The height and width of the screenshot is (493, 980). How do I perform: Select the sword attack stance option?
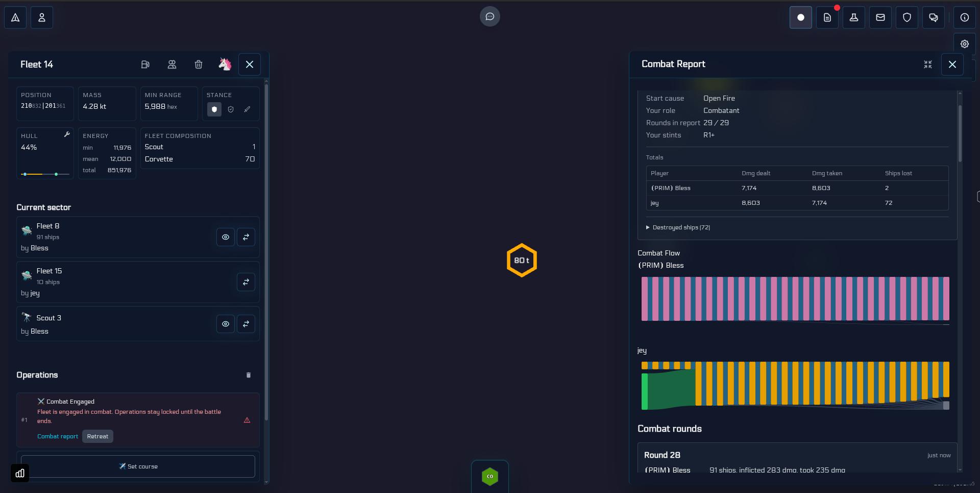point(247,109)
